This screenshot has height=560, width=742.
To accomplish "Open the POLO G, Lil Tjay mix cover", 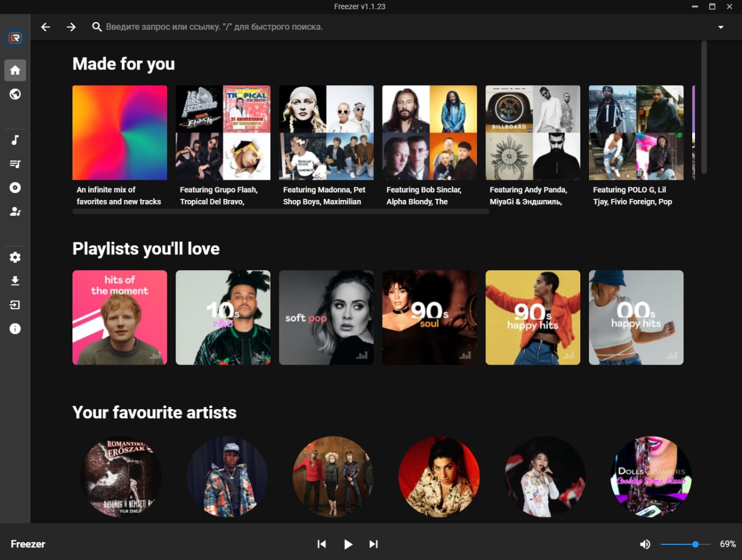I will (x=636, y=133).
